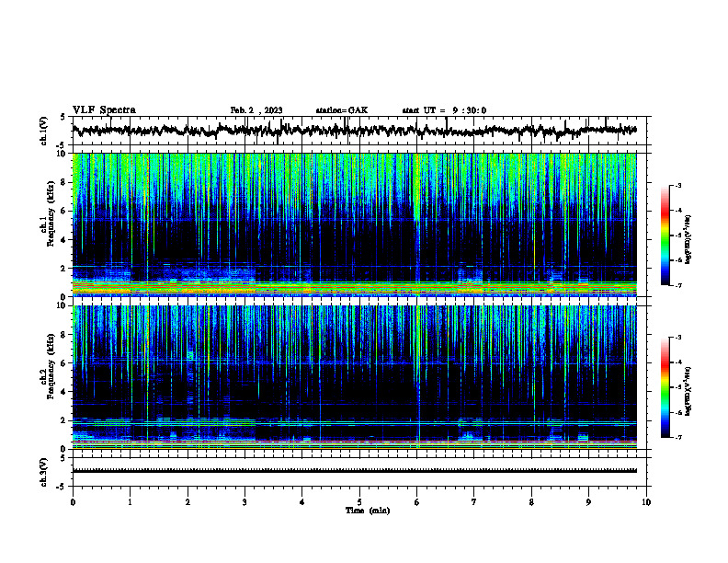Click the "Time (min)" axis label
Image resolution: width=728 pixels, height=563 pixels.
coord(368,511)
